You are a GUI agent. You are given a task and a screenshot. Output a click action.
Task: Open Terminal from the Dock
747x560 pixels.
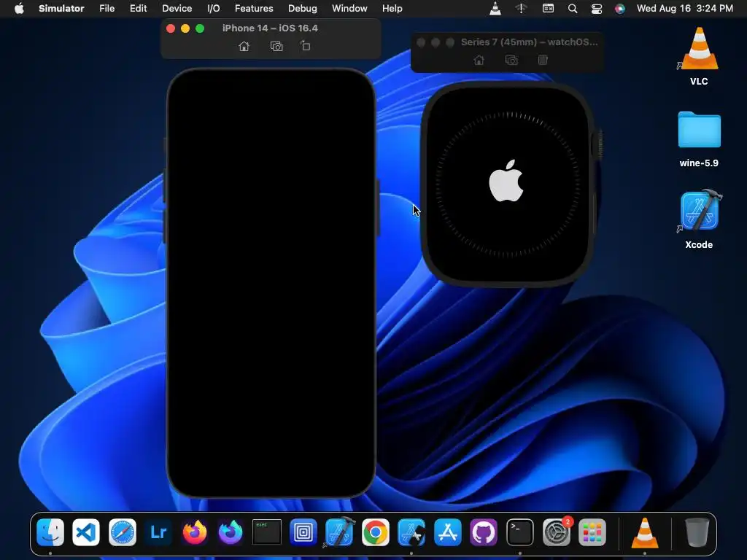tap(519, 532)
